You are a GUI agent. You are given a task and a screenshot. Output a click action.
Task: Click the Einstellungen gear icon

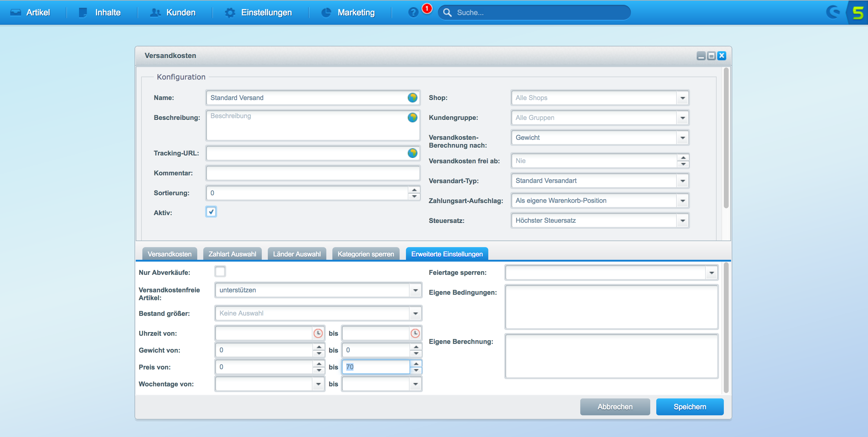point(230,12)
